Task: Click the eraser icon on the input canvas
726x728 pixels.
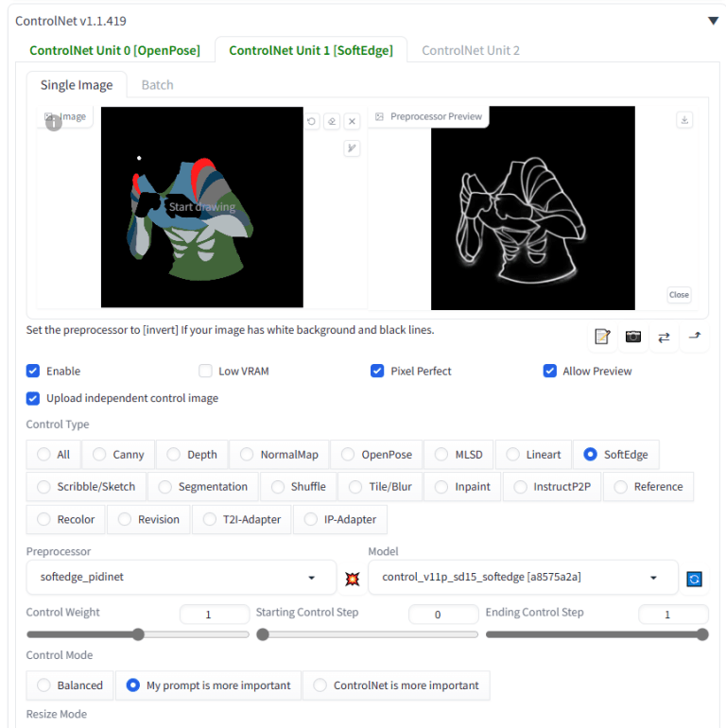Action: point(332,121)
